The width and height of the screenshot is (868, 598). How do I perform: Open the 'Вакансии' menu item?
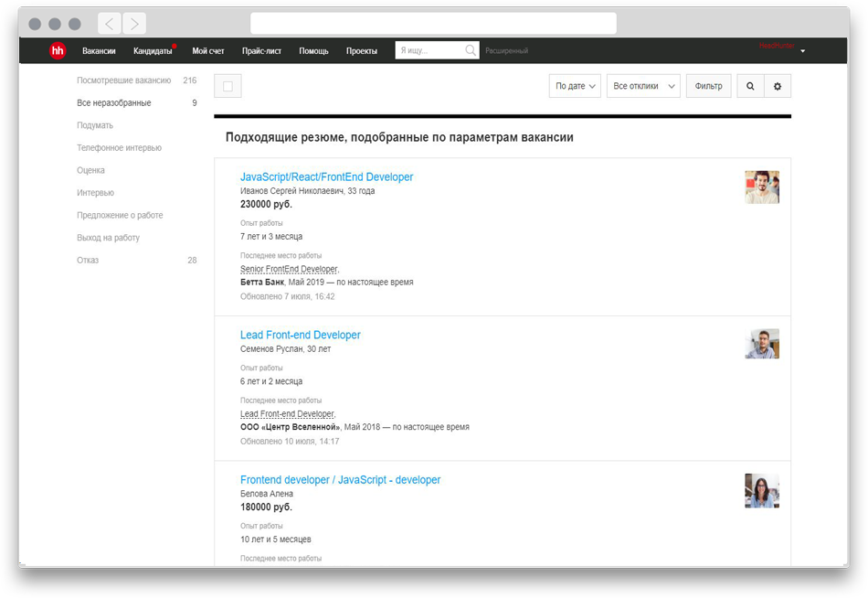point(99,51)
